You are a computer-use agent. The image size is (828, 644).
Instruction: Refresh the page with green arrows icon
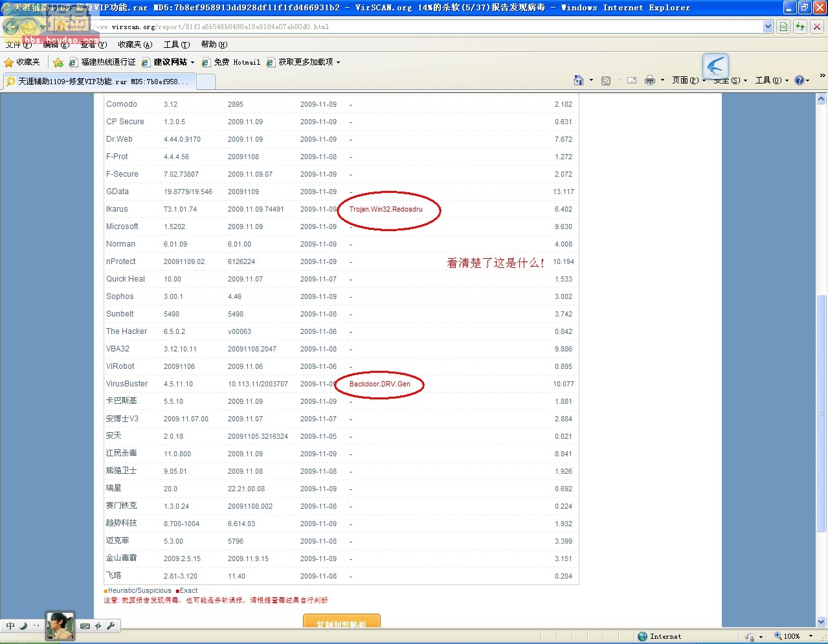(800, 27)
